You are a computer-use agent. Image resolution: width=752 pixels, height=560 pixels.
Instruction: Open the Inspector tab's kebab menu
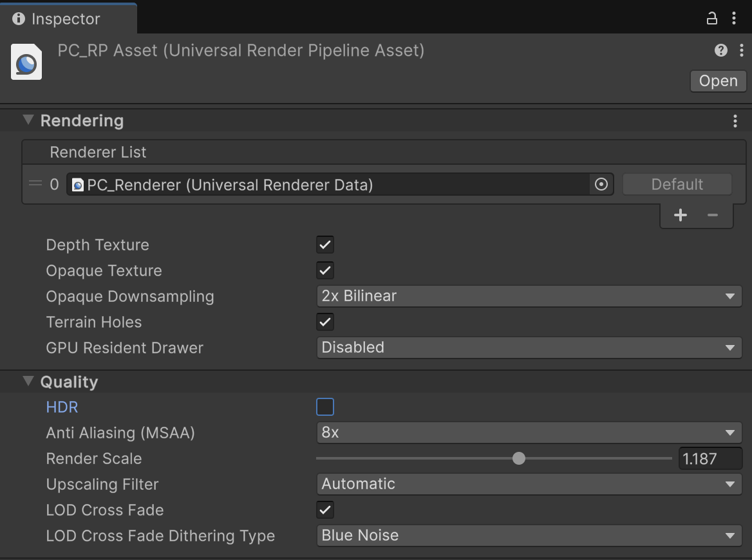click(735, 19)
